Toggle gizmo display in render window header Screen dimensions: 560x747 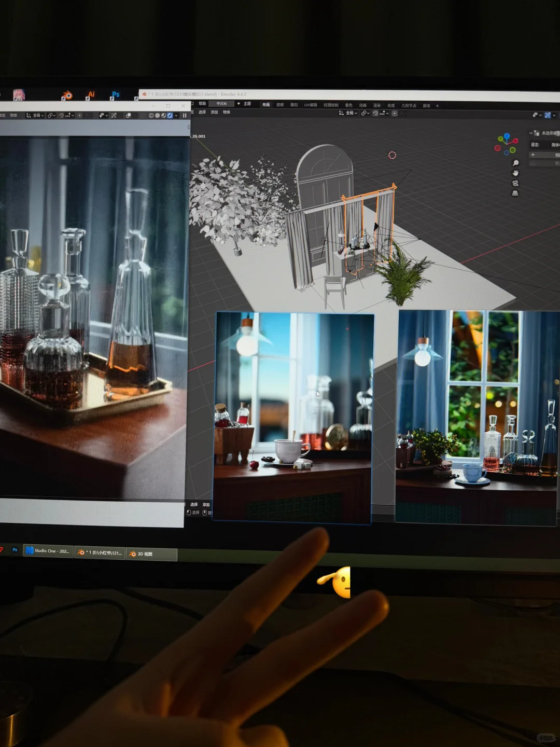point(114,115)
